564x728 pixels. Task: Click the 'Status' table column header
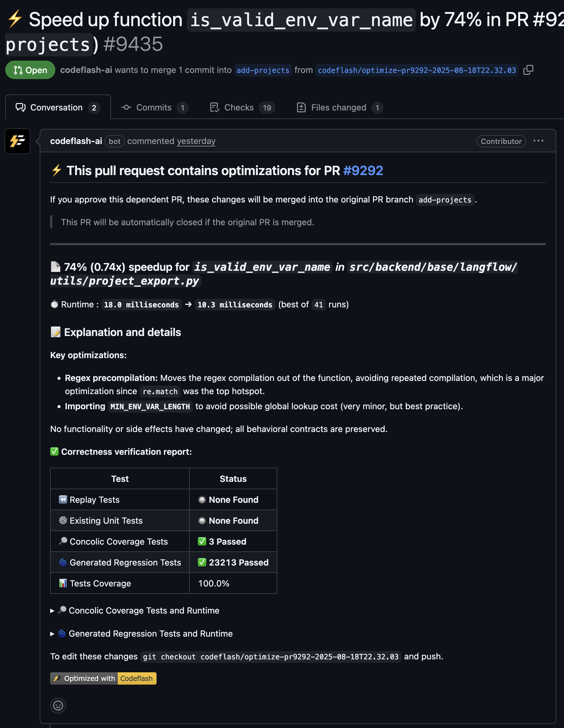(233, 479)
